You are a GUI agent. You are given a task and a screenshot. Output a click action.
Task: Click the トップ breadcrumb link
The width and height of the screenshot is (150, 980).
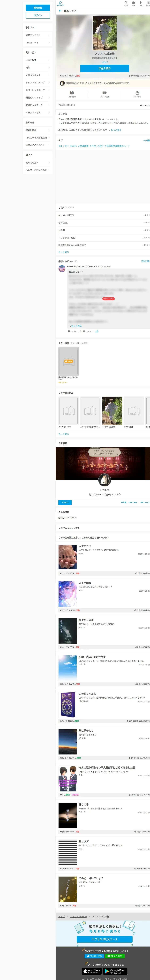61,916
